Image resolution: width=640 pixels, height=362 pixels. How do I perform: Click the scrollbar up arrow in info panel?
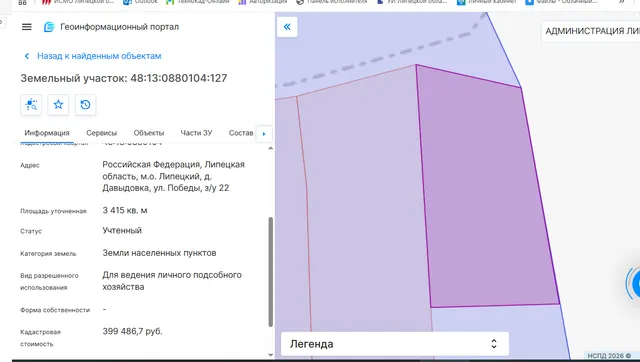pyautogui.click(x=270, y=148)
